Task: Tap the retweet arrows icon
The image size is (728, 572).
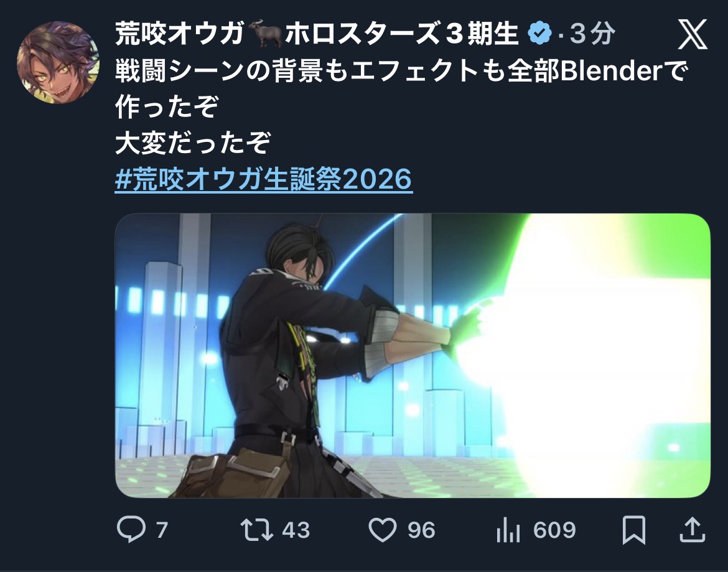Action: tap(257, 530)
